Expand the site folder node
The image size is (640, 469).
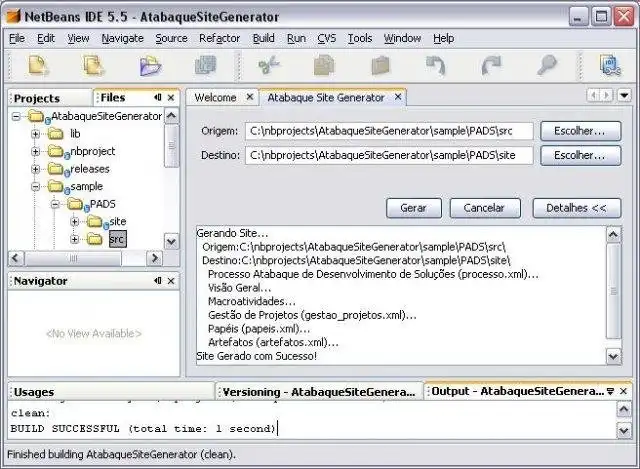click(x=74, y=222)
